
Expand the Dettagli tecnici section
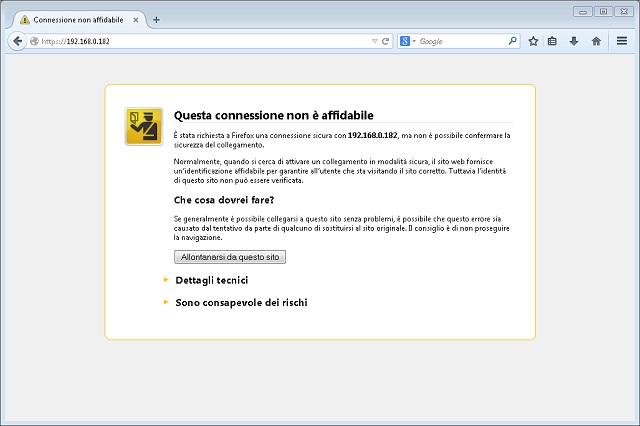tap(211, 280)
